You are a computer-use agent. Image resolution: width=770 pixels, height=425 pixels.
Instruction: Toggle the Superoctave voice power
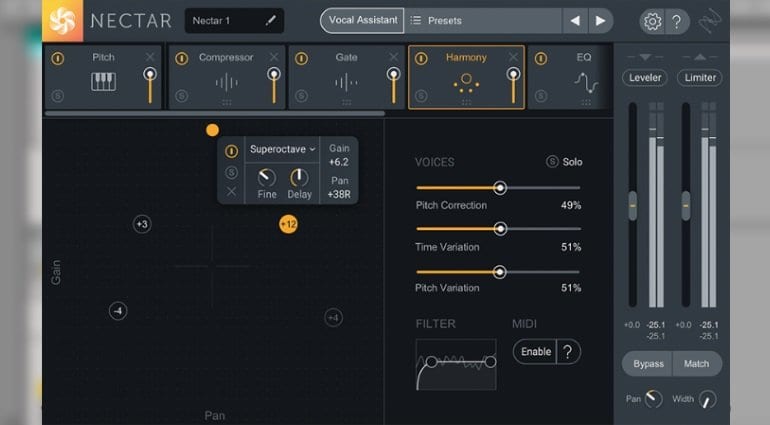tap(231, 151)
